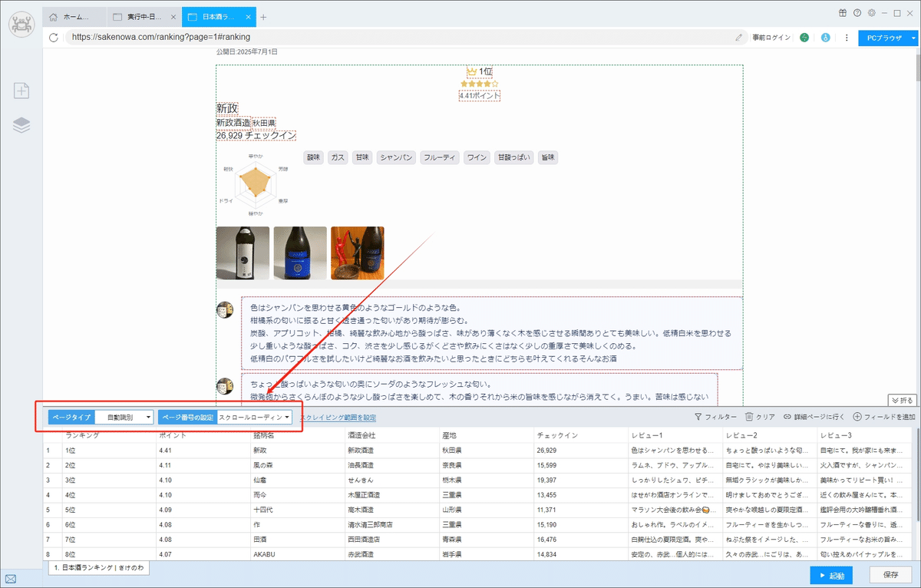Click the 甘酸っぱい flavor tag
921x588 pixels.
click(514, 157)
